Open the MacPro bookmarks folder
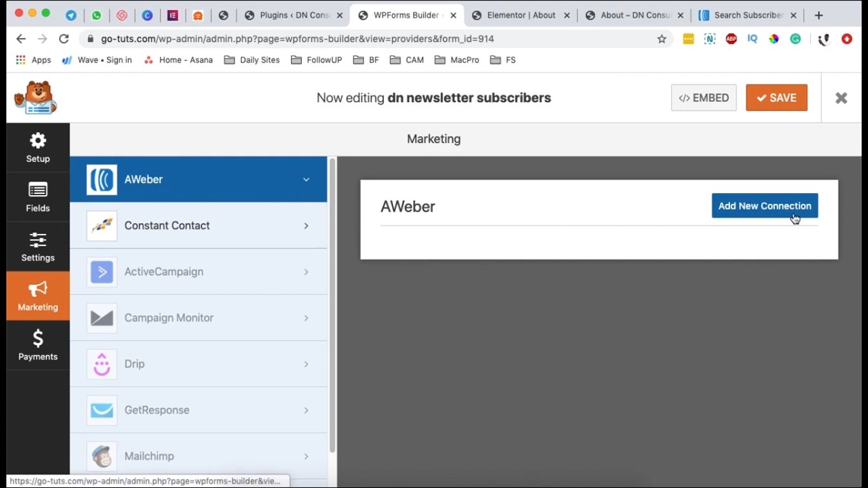This screenshot has height=488, width=868. pyautogui.click(x=457, y=60)
